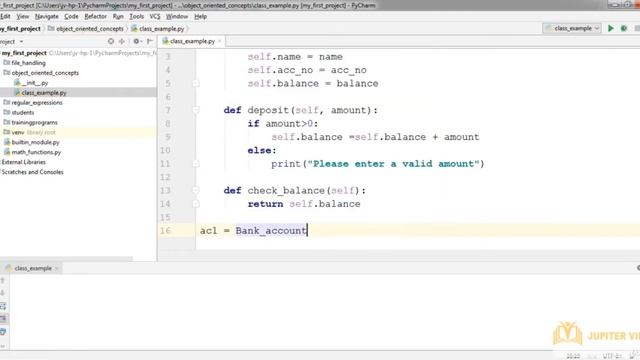Click the collapse-all icon in Project panel
This screenshot has width=640, height=360.
pyautogui.click(x=122, y=41)
